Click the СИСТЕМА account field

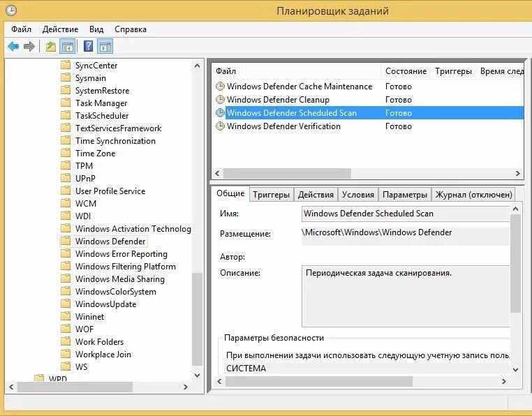367,369
